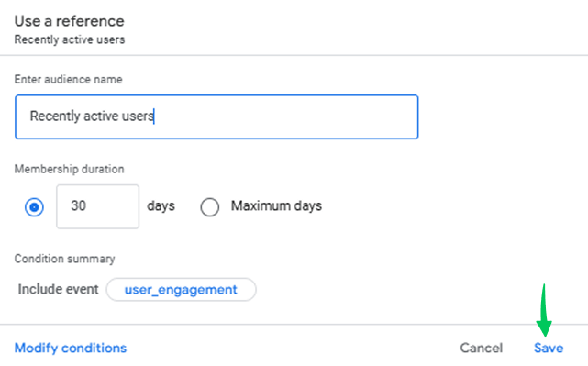Click the membership duration days field

(97, 206)
